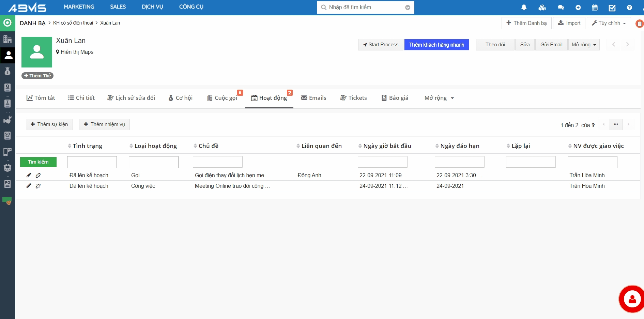The image size is (644, 319).
Task: Click Hiển thị Maps link
Action: tap(77, 52)
